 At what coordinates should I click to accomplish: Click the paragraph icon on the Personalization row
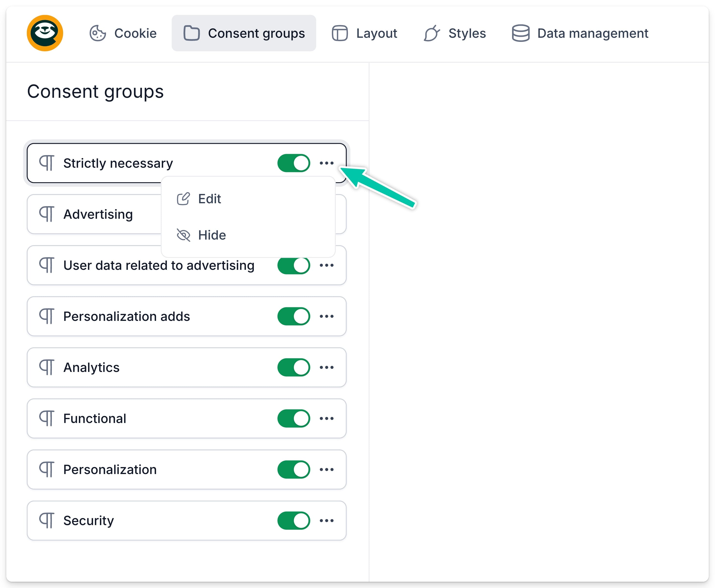coord(47,470)
